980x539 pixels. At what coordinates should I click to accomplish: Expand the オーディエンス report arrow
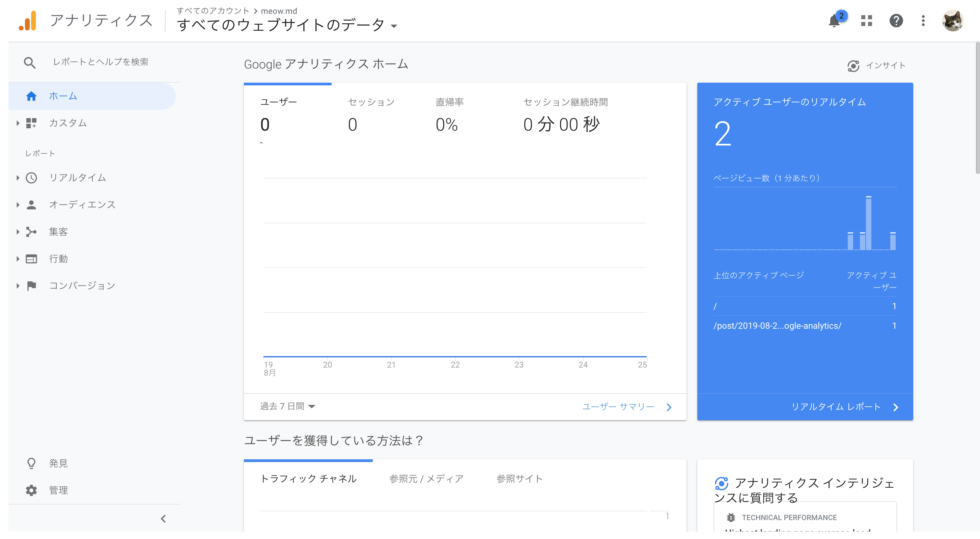(x=18, y=205)
